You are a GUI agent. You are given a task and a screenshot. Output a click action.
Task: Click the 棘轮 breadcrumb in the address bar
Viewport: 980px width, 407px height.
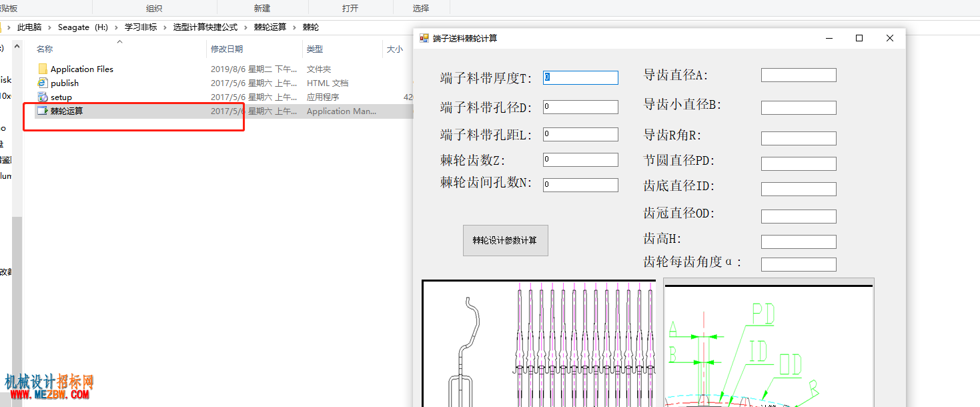[311, 27]
